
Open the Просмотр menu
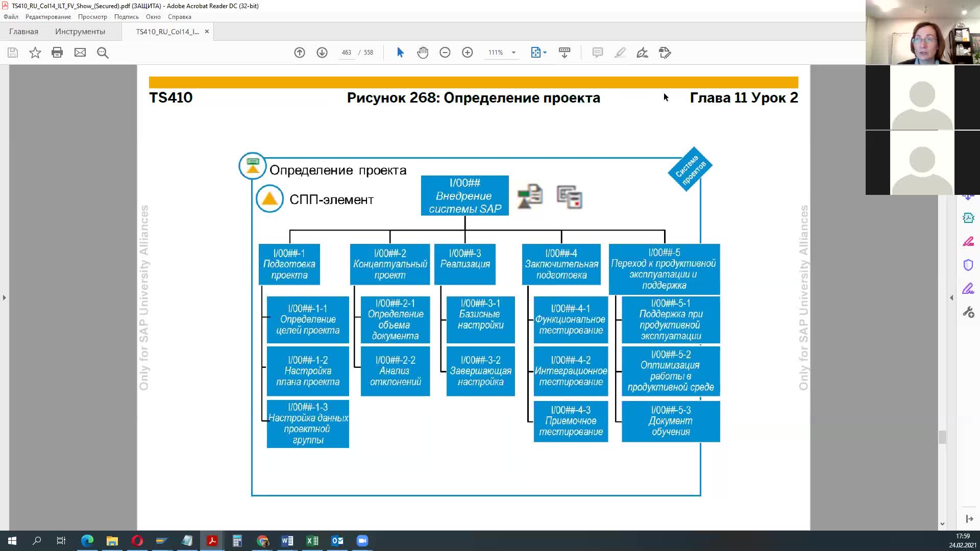click(92, 17)
